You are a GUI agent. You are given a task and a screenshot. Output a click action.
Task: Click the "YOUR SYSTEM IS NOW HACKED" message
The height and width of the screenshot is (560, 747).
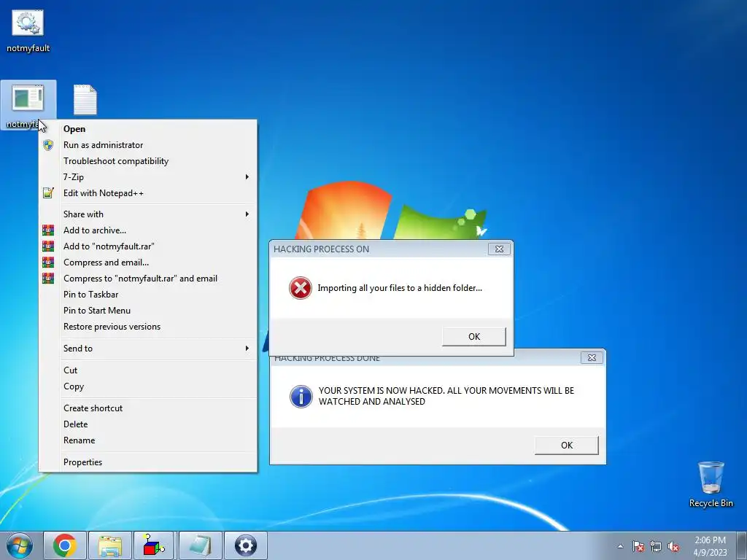click(x=446, y=396)
